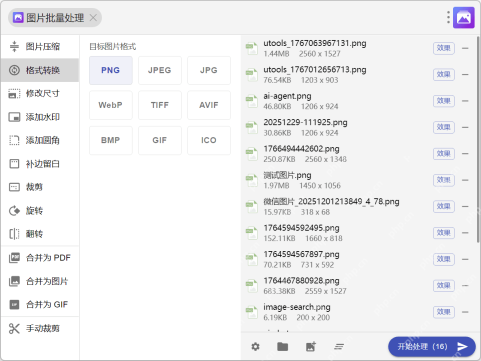This screenshot has width=481, height=361.
Task: Select BMP as target format
Action: coord(111,140)
